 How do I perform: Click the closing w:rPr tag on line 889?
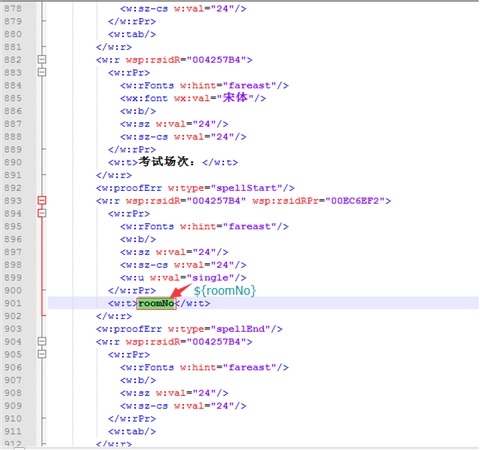(132, 150)
